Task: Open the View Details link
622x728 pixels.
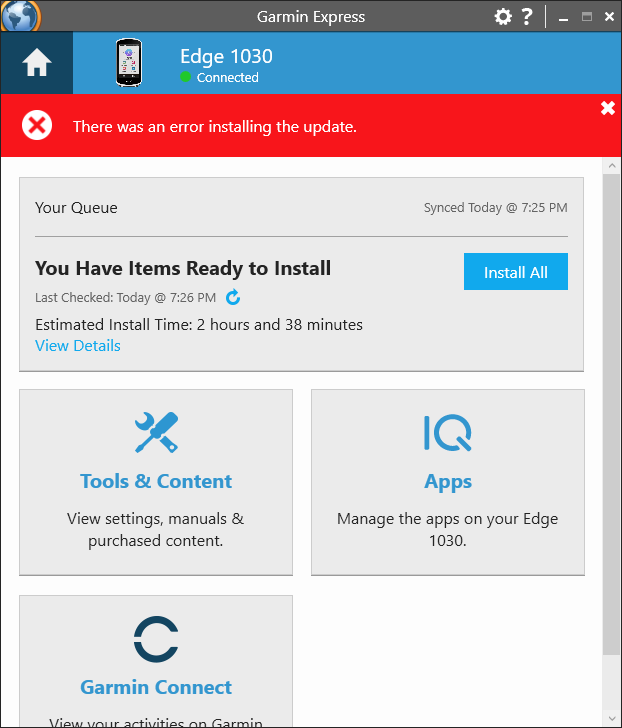Action: [x=78, y=346]
